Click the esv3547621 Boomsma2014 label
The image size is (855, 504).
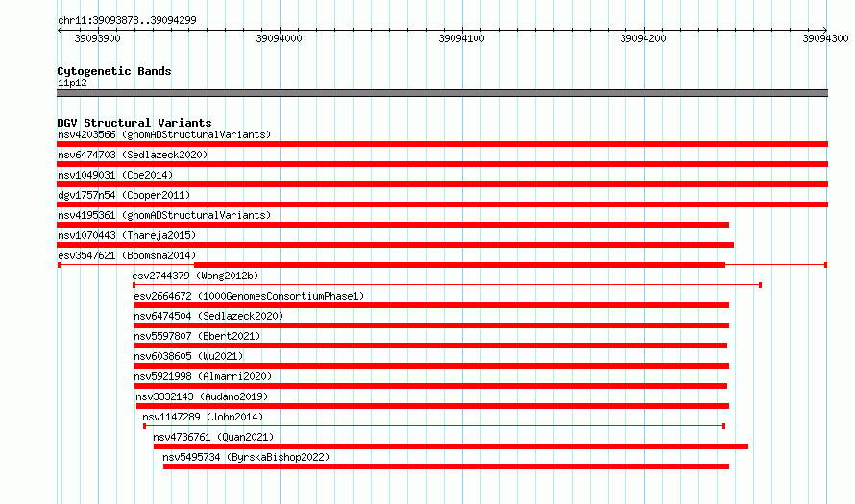pos(127,255)
